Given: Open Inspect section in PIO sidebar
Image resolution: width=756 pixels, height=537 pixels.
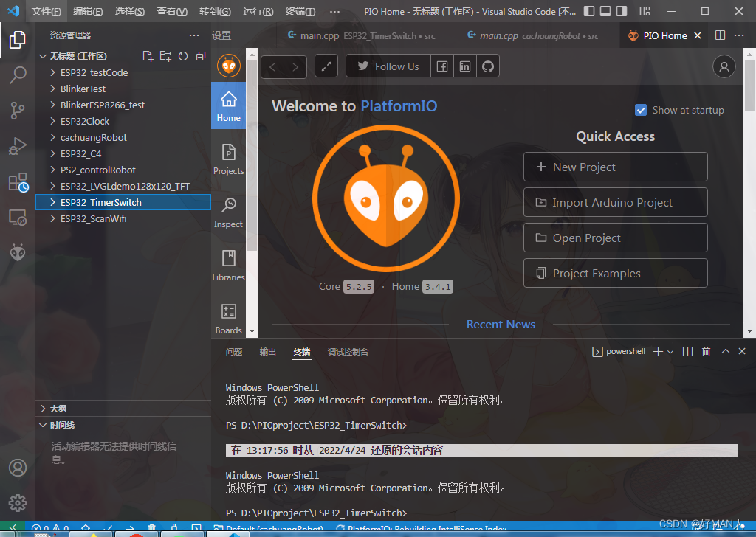Looking at the screenshot, I should pos(229,212).
